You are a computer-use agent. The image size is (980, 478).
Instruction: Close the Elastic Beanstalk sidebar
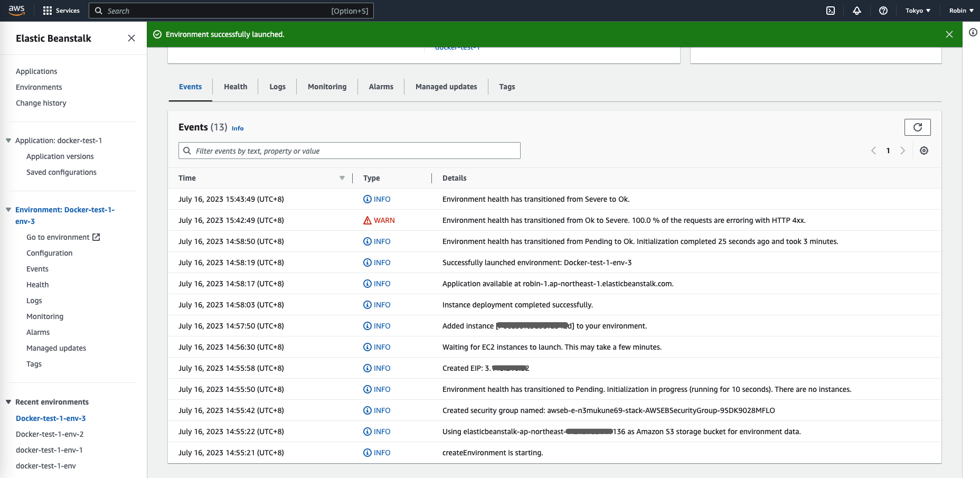[131, 38]
